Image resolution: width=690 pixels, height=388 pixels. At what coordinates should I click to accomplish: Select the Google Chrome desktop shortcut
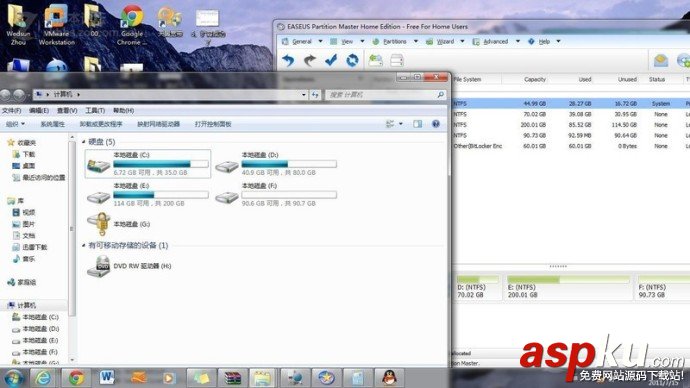point(132,25)
